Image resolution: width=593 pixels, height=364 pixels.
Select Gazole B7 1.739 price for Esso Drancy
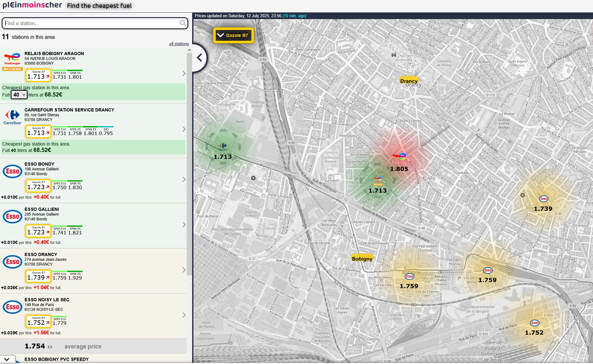coord(38,276)
